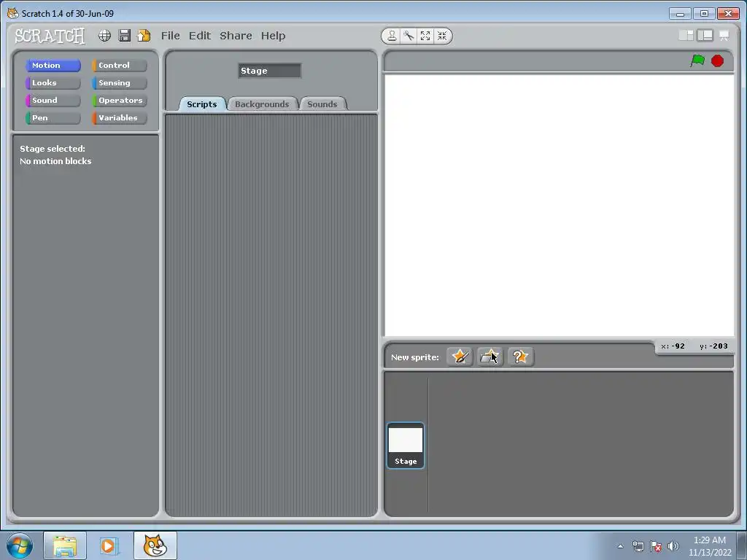
Task: Open Windows Explorer from the taskbar
Action: [x=65, y=545]
